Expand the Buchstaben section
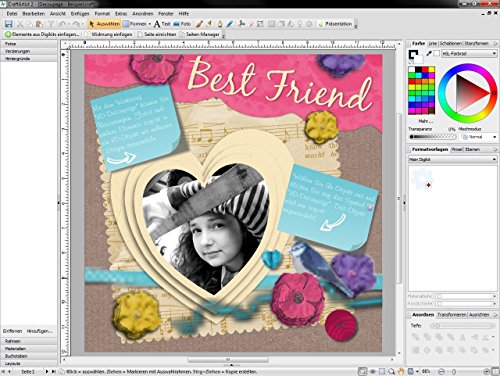500x376 pixels. coord(29,356)
